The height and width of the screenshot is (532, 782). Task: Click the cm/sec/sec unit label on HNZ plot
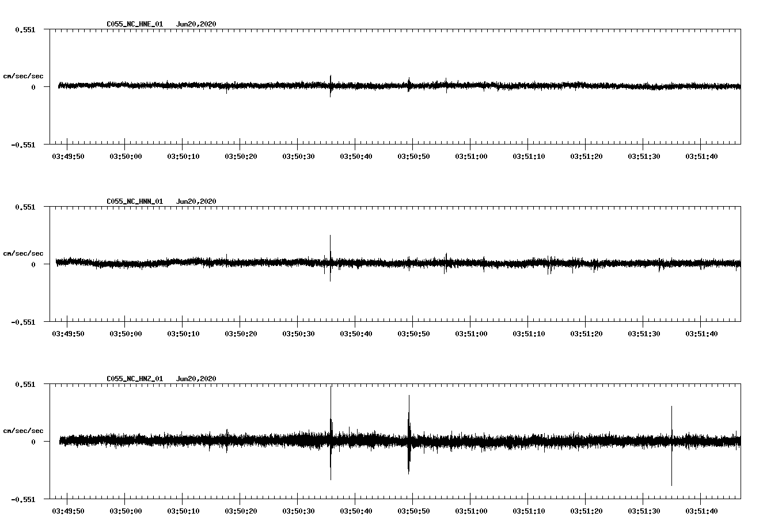pyautogui.click(x=23, y=431)
